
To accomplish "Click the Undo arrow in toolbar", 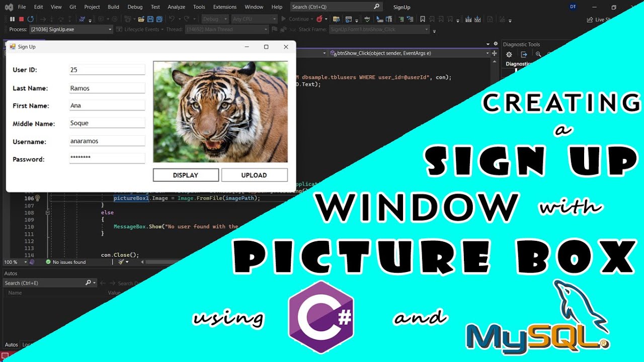I will pyautogui.click(x=172, y=19).
